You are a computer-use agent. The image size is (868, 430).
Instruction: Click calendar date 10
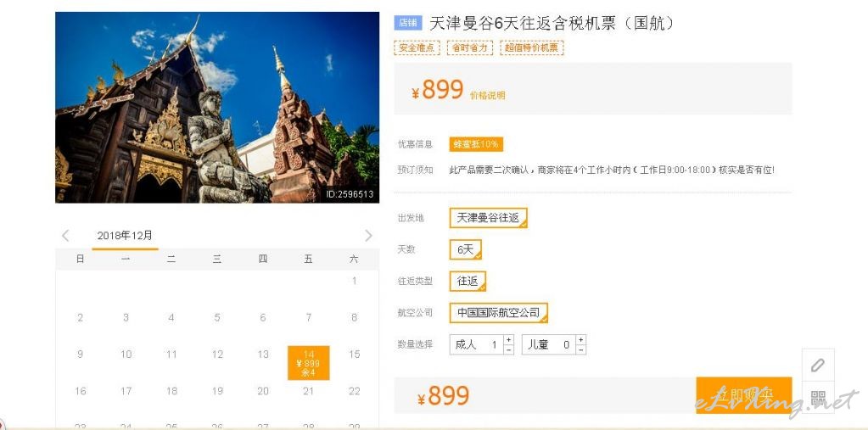(126, 355)
